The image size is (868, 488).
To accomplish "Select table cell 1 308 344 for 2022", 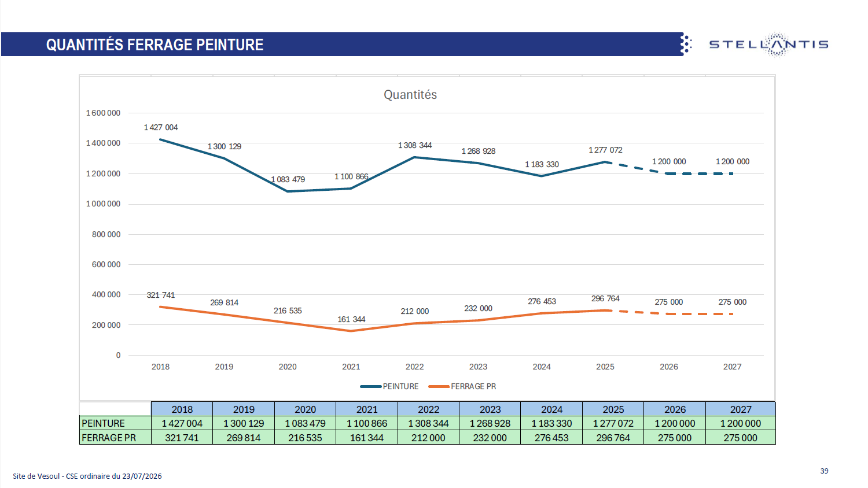I will (x=428, y=423).
